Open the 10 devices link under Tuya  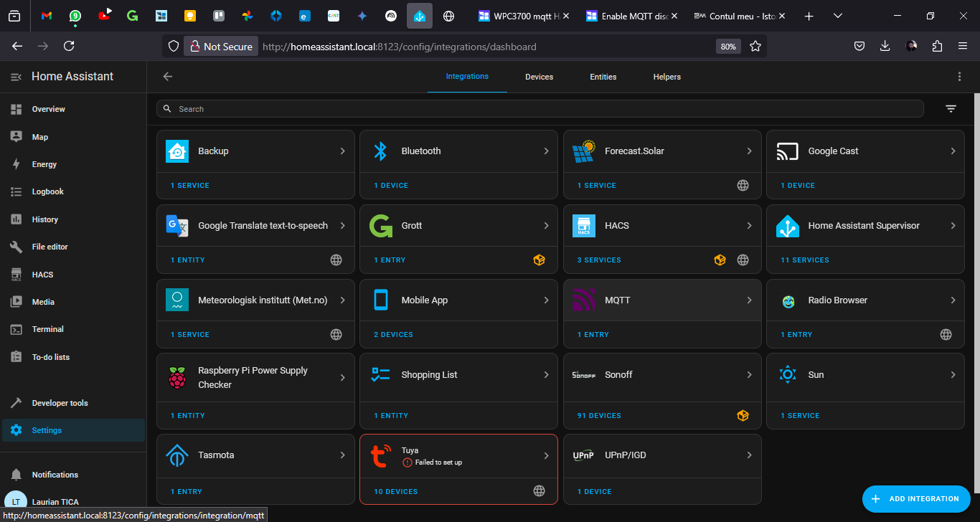click(x=395, y=492)
